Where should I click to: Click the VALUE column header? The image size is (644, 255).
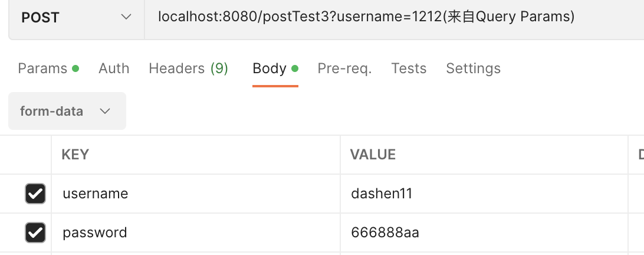point(373,155)
